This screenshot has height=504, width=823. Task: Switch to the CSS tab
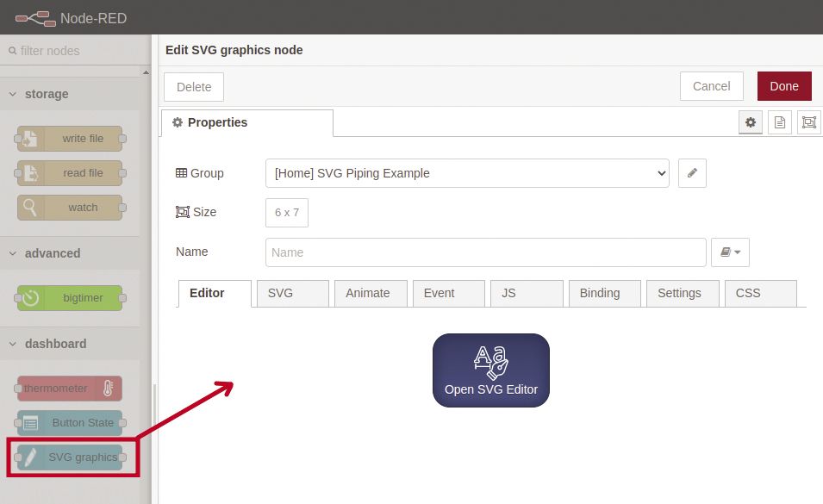(761, 293)
